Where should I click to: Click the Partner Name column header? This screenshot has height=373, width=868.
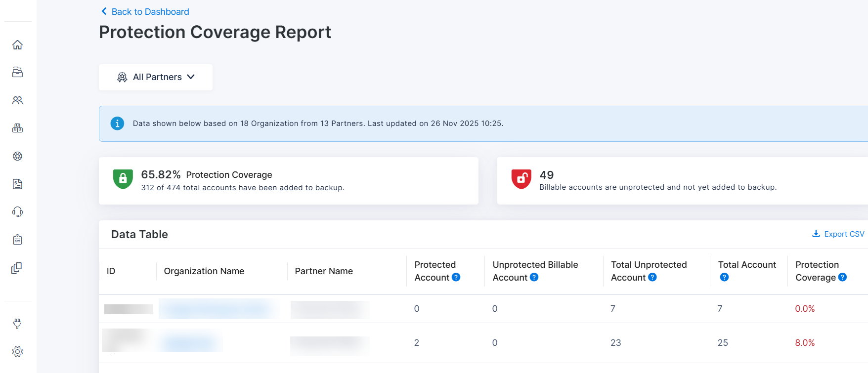click(x=324, y=271)
